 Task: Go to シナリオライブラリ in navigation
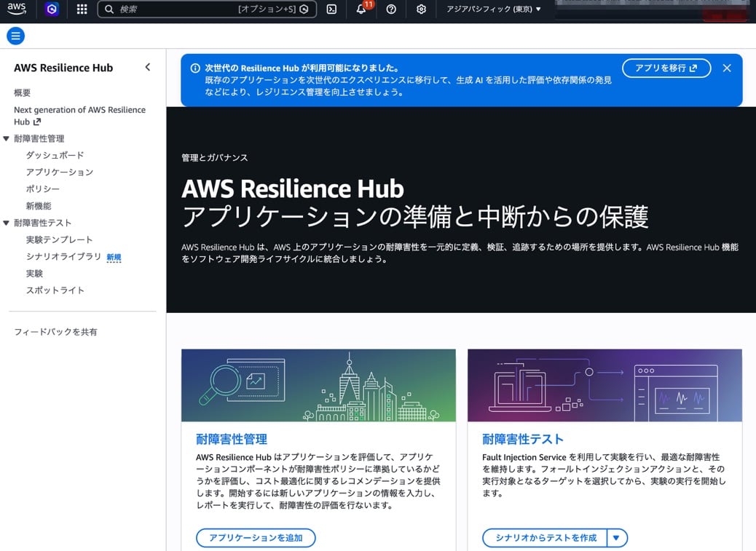pos(63,256)
